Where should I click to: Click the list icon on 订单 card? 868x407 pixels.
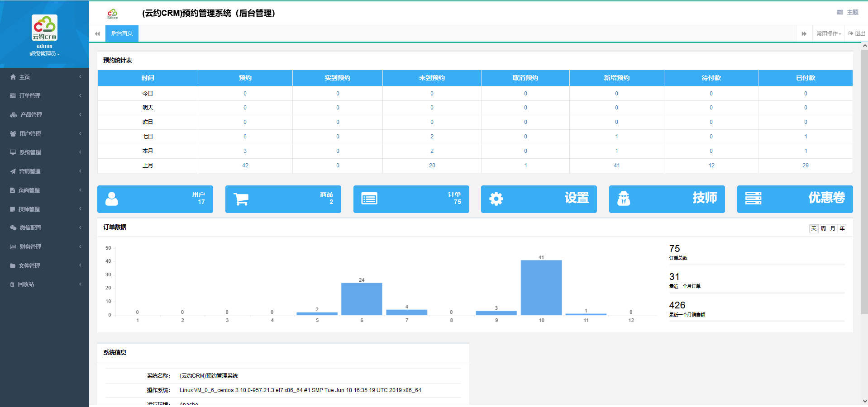pos(369,199)
